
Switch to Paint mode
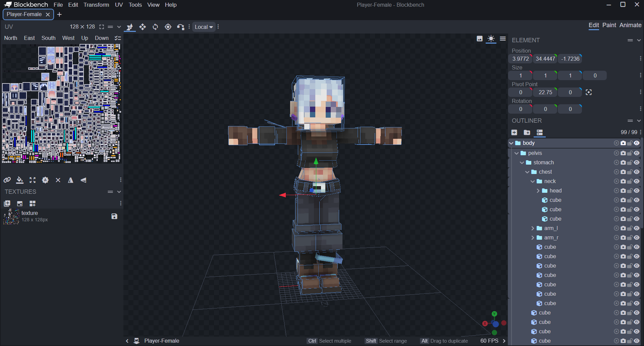click(609, 25)
